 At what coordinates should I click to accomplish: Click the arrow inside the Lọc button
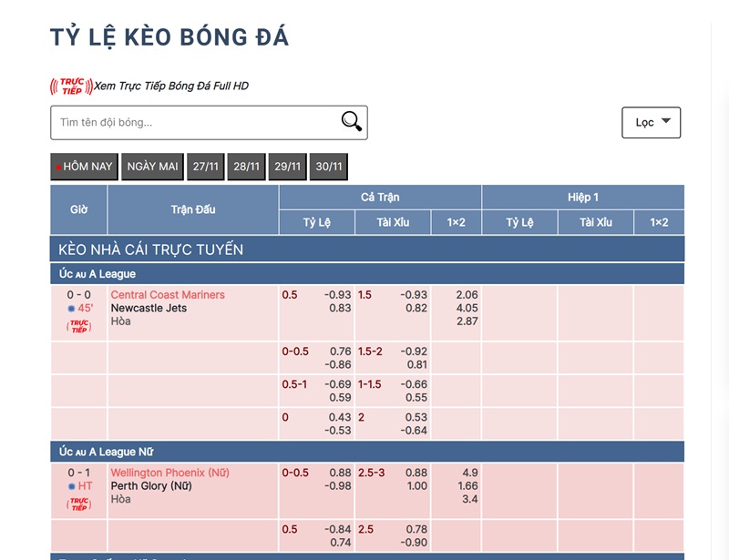click(666, 121)
